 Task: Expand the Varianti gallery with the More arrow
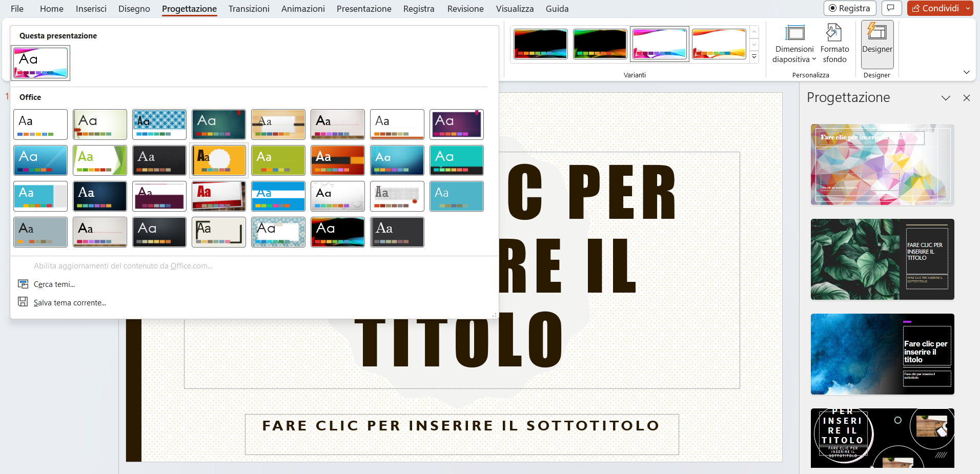[x=754, y=56]
